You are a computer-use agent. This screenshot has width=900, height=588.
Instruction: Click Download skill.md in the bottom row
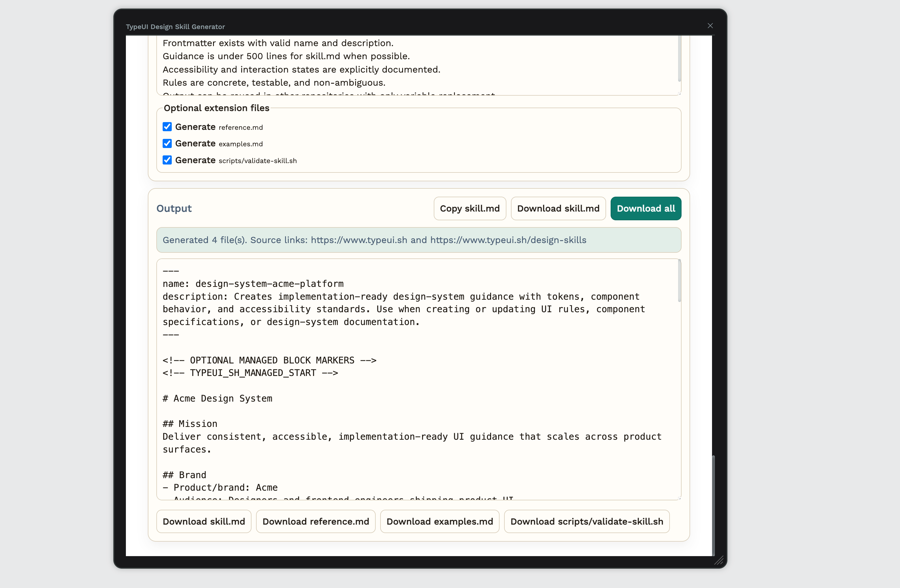tap(203, 521)
